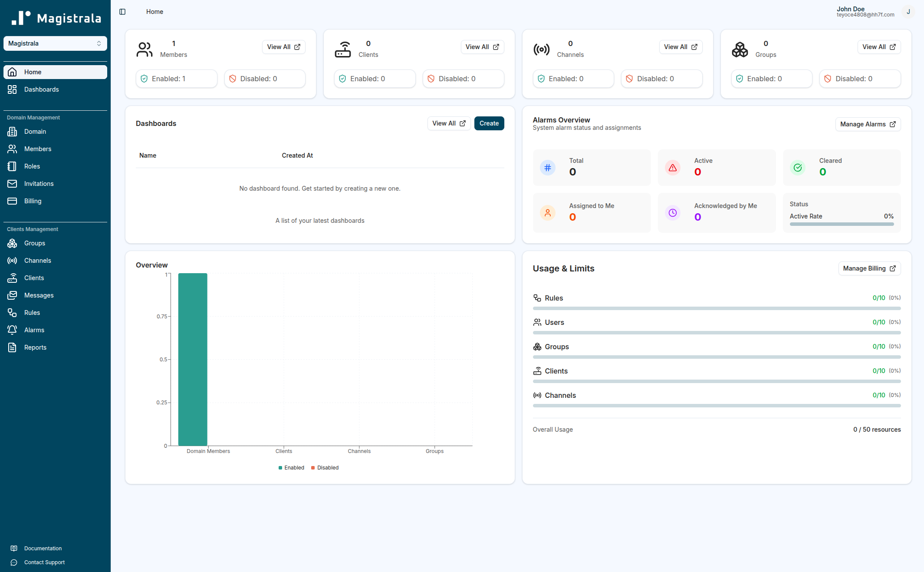Open the Manage Billing link
Image resolution: width=924 pixels, height=572 pixels.
pyautogui.click(x=869, y=268)
